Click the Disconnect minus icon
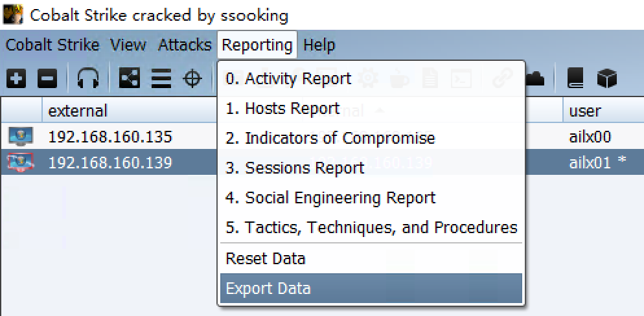Screen dimensions: 644x316 (x=47, y=79)
